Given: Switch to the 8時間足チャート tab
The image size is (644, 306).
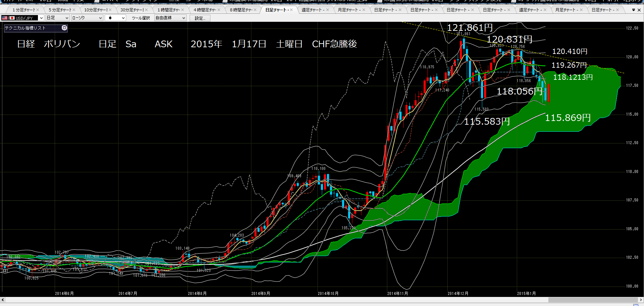Looking at the screenshot, I should 241,10.
